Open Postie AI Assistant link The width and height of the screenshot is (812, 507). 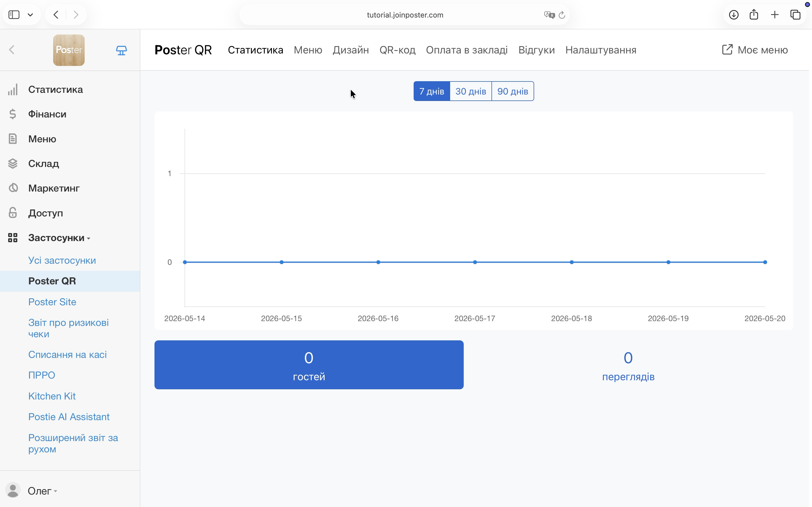click(69, 417)
